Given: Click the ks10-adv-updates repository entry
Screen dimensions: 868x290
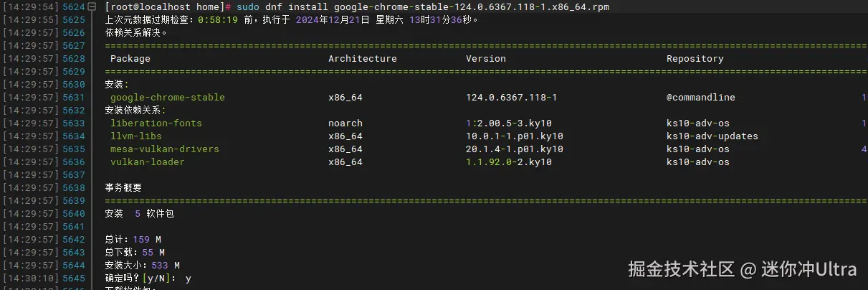Looking at the screenshot, I should pos(712,136).
